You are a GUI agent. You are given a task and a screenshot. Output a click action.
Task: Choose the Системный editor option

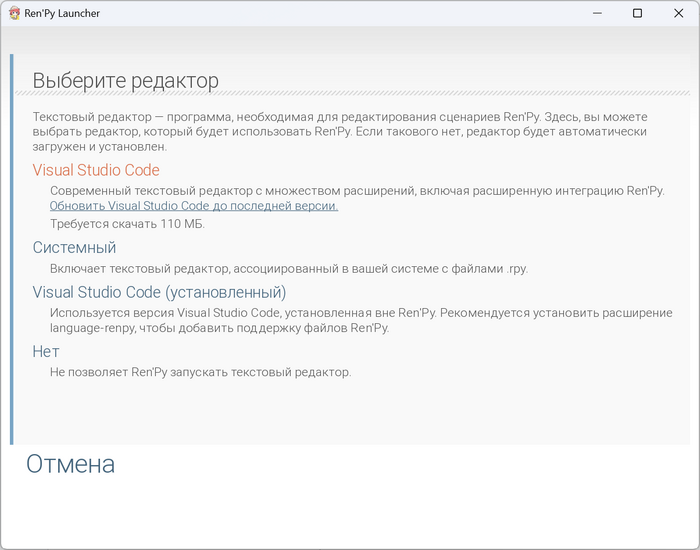(74, 247)
